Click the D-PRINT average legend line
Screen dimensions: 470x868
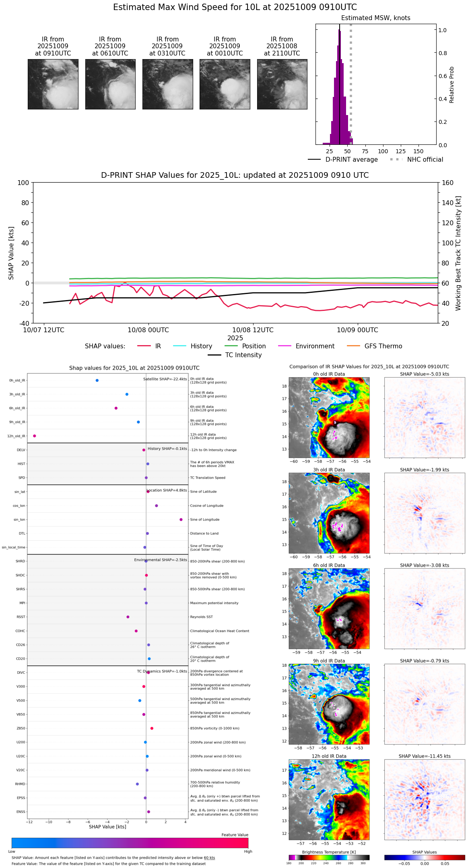[x=314, y=159]
